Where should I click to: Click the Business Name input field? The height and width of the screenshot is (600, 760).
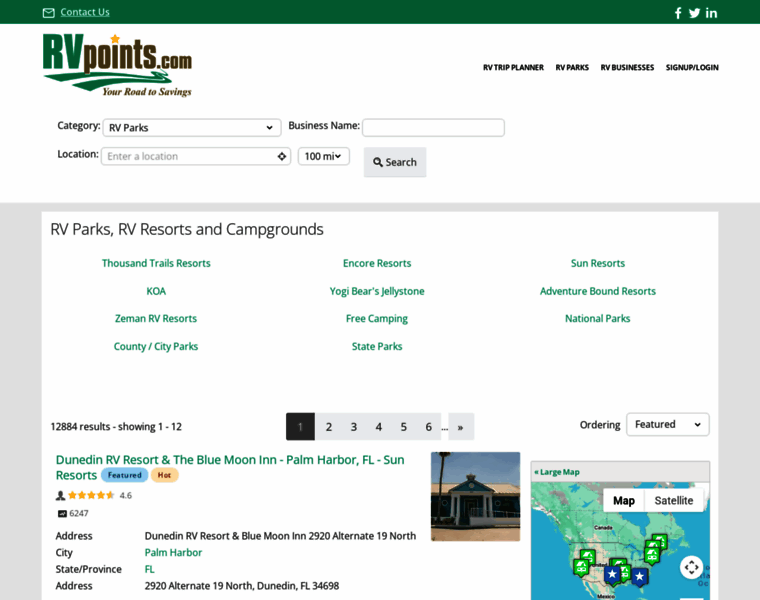pyautogui.click(x=433, y=127)
